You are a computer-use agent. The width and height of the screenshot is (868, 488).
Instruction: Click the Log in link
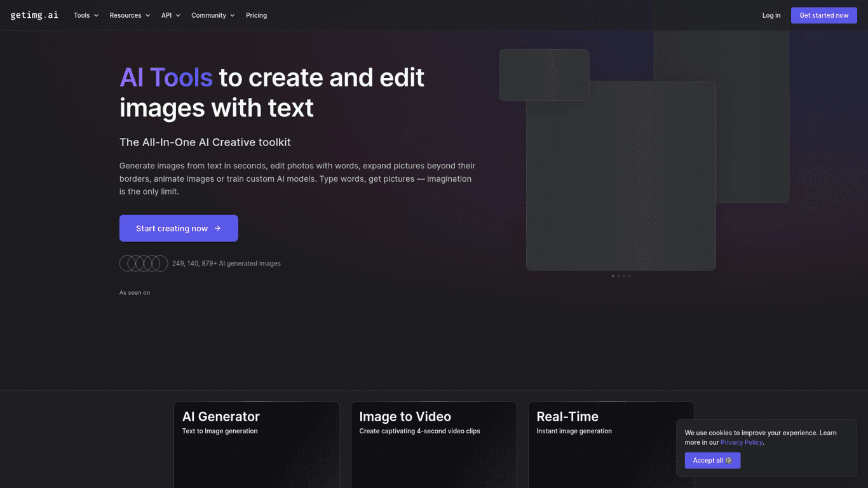(771, 15)
